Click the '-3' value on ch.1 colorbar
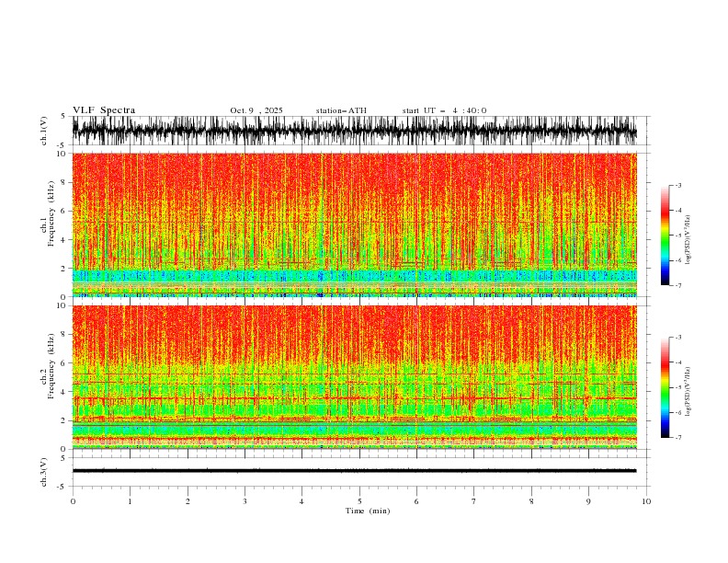728x563 pixels. point(677,185)
